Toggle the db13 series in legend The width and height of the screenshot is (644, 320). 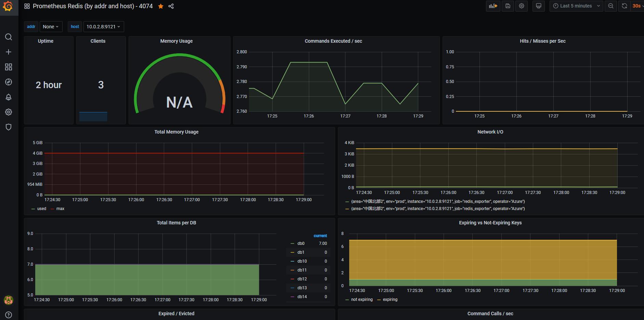[x=302, y=288]
